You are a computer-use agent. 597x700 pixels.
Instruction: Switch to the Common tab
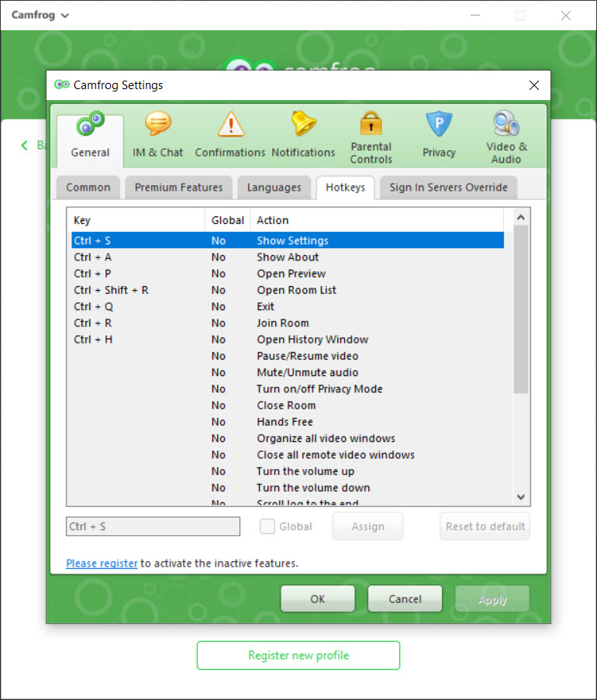point(88,188)
